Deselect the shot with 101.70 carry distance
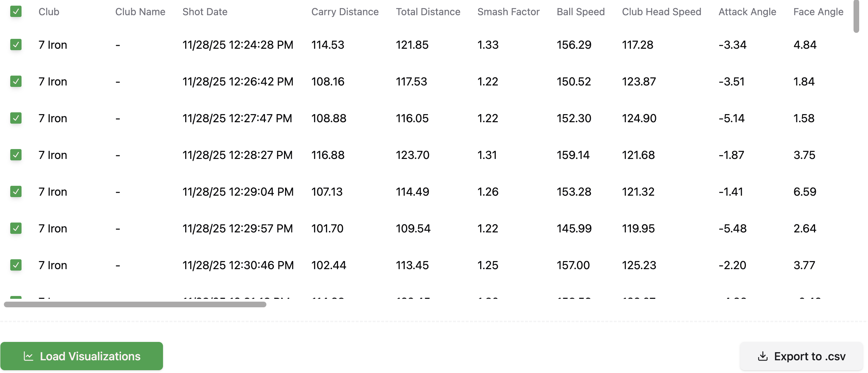The width and height of the screenshot is (868, 373). (16, 229)
